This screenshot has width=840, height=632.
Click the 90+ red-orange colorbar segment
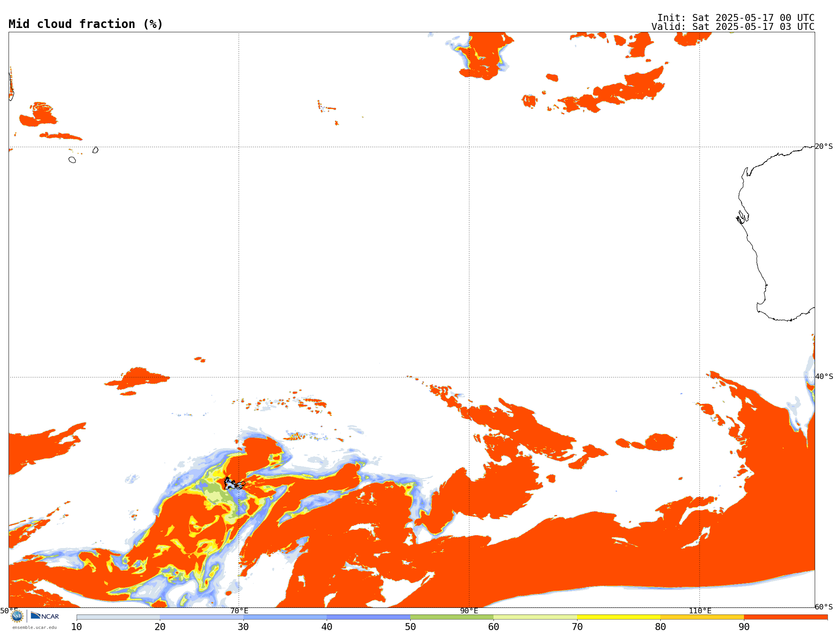click(786, 617)
